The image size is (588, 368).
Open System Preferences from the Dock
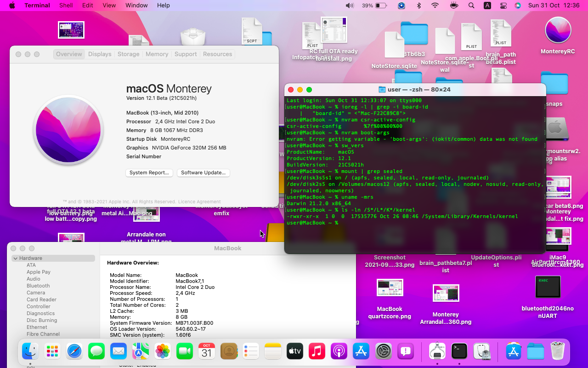(384, 351)
